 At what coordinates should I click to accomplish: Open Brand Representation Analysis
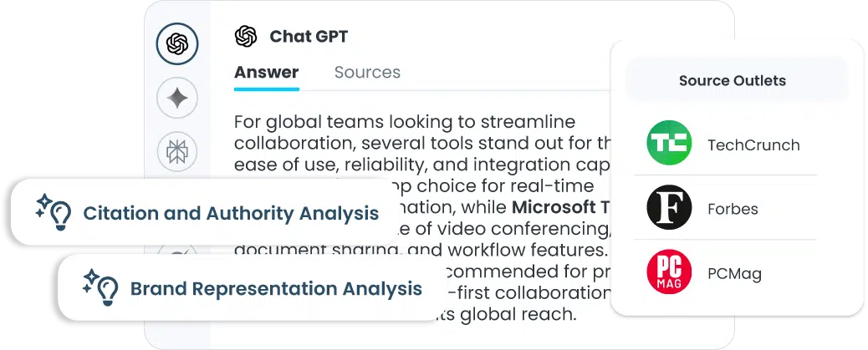tap(276, 289)
